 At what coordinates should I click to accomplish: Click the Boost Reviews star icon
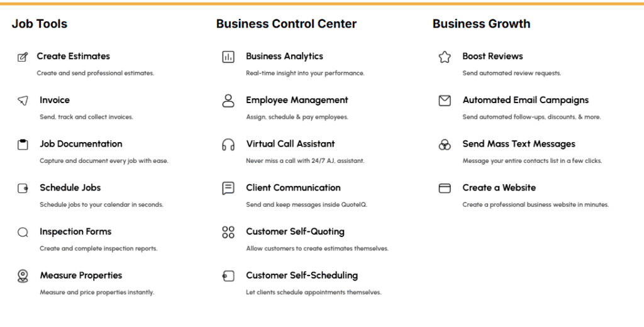[x=445, y=57]
